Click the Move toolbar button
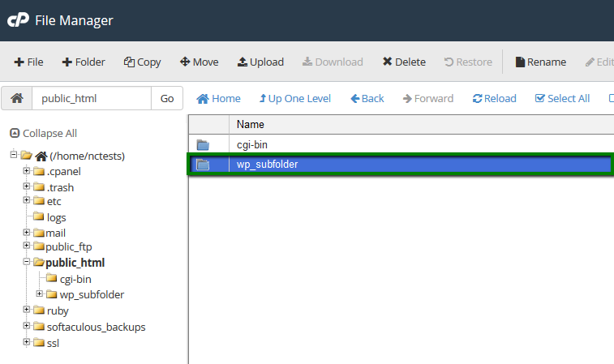The height and width of the screenshot is (364, 614). (x=199, y=62)
